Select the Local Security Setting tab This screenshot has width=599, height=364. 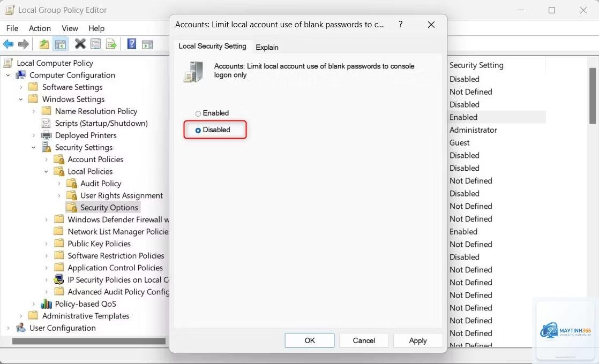click(x=212, y=46)
